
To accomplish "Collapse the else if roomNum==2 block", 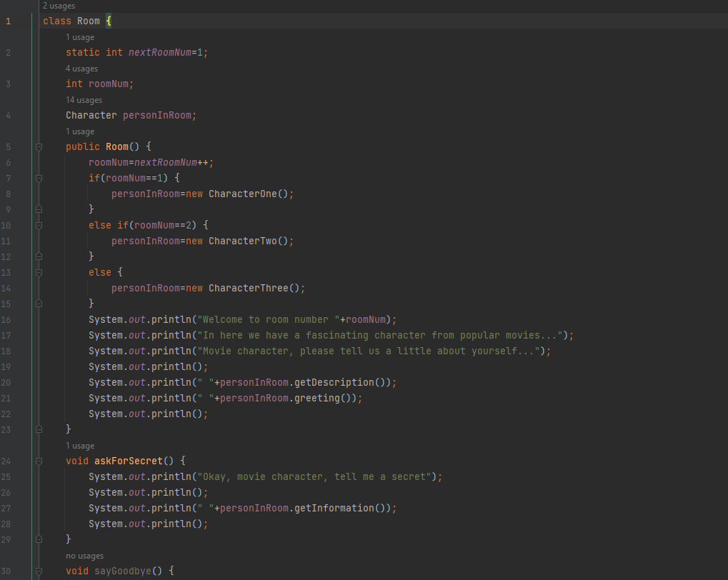I will point(39,226).
